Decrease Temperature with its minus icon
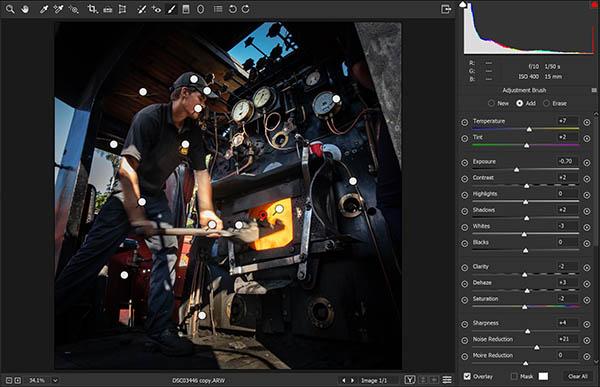The height and width of the screenshot is (387, 600). tap(465, 122)
